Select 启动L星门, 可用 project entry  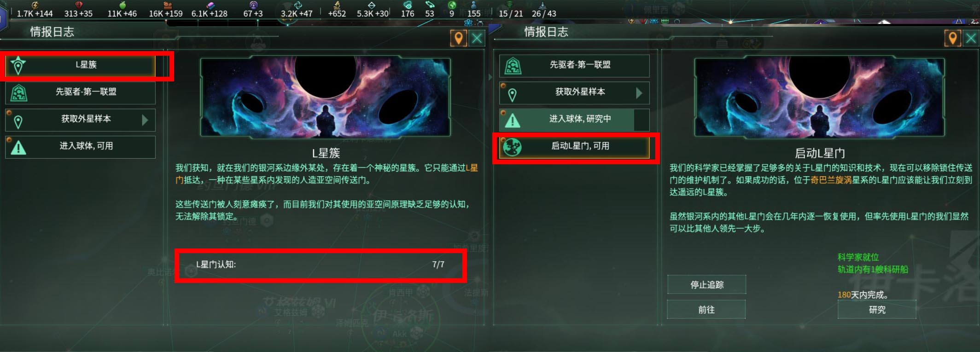574,147
